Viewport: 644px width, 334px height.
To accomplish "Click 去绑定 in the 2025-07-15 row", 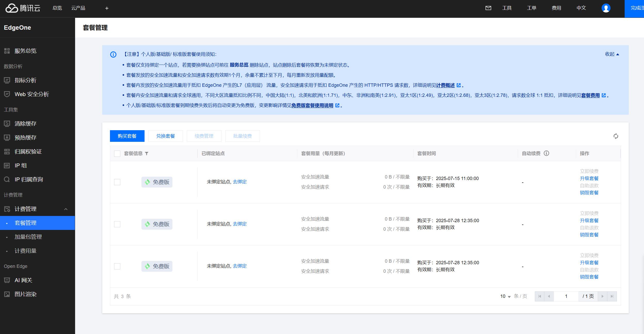I will pyautogui.click(x=240, y=182).
